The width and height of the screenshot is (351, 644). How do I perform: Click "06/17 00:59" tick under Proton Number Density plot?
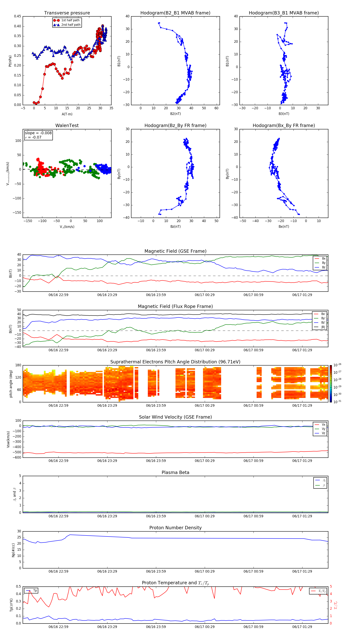(253, 571)
